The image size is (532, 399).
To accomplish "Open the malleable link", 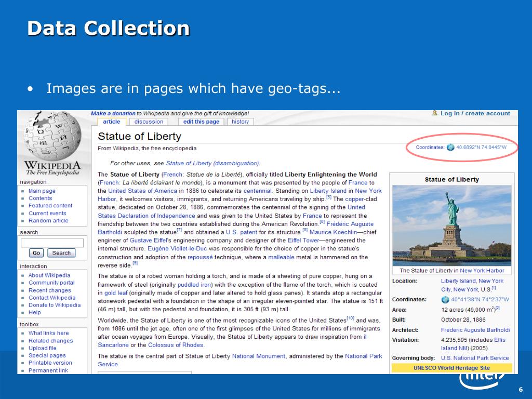I will (281, 257).
